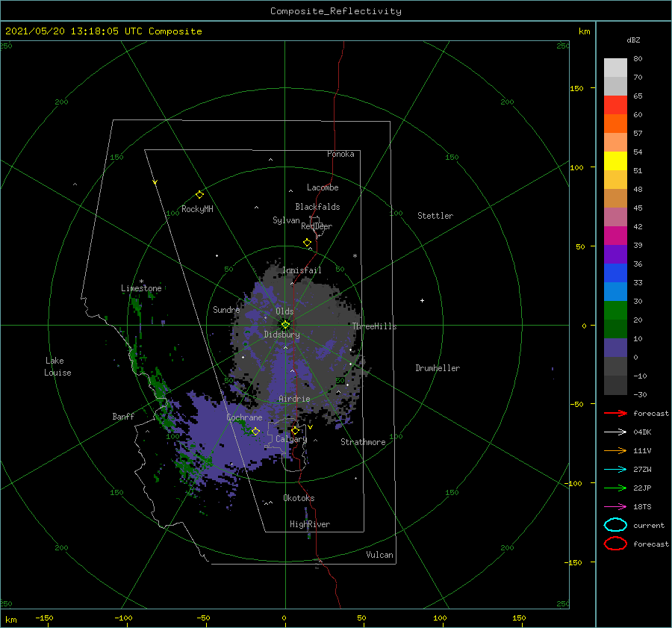Click the red forecast arrow legend icon
The width and height of the screenshot is (672, 628).
(615, 413)
